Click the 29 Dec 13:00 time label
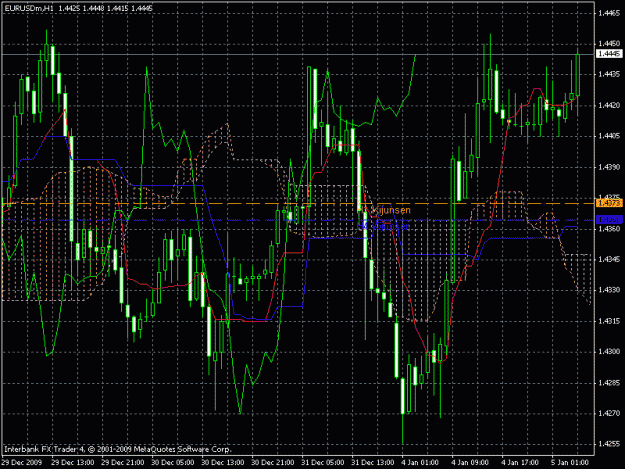Image resolution: width=625 pixels, height=469 pixels. click(73, 463)
